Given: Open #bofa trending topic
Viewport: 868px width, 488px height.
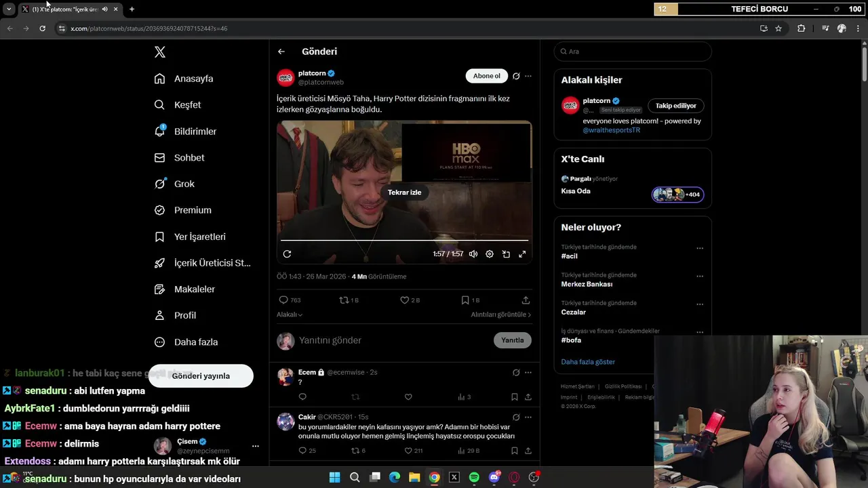Looking at the screenshot, I should [x=571, y=340].
